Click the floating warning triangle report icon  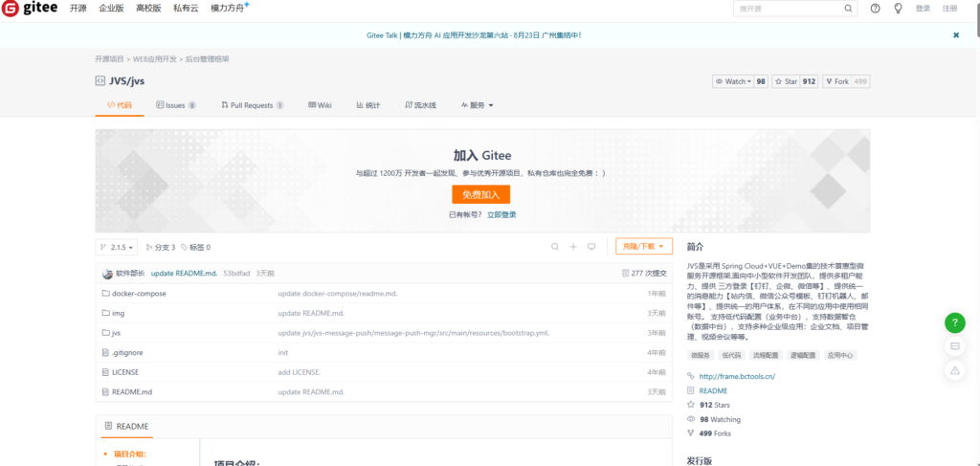coord(954,370)
